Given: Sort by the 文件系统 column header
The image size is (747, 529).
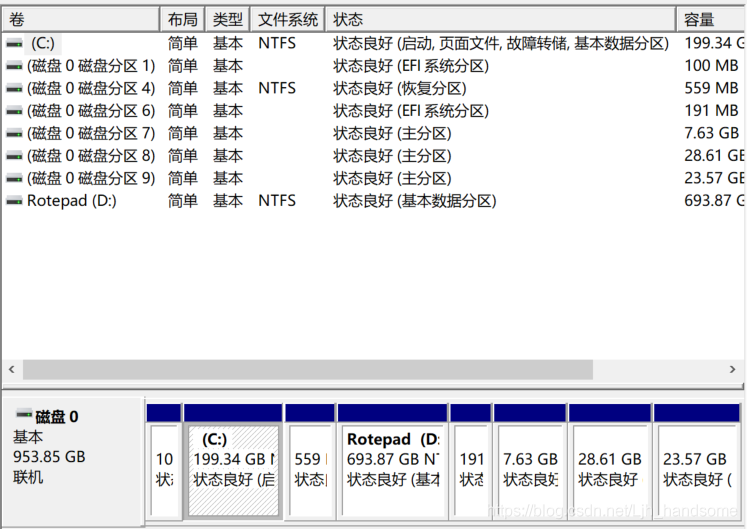Looking at the screenshot, I should coord(288,20).
